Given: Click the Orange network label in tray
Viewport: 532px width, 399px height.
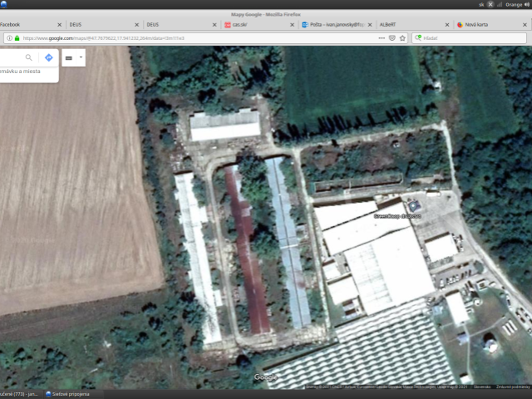Looking at the screenshot, I should point(514,4).
